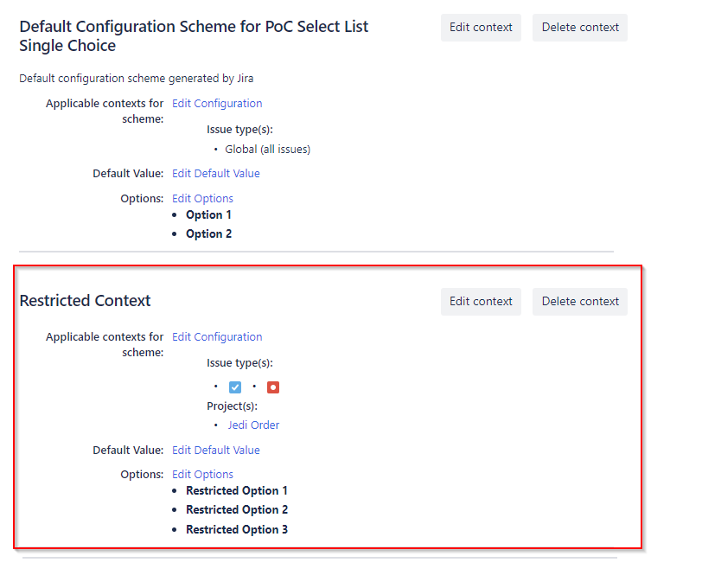Edit context for Restricted Context
702x588 pixels.
481,302
